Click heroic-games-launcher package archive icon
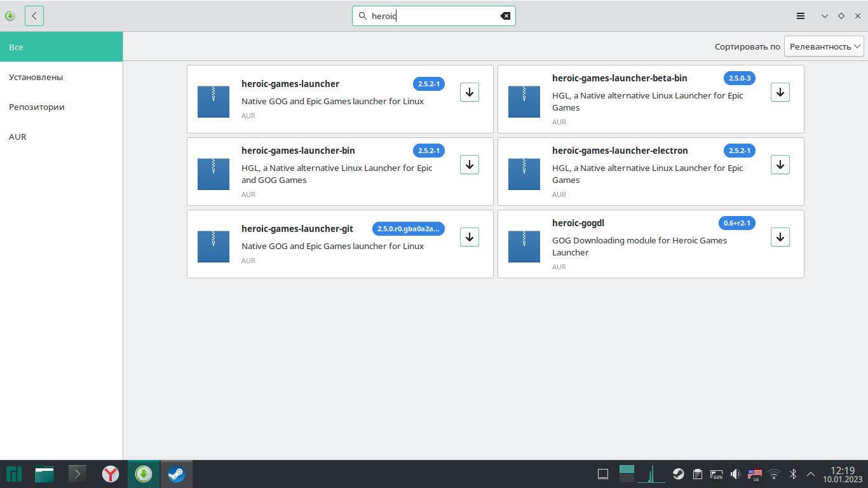 tap(214, 102)
